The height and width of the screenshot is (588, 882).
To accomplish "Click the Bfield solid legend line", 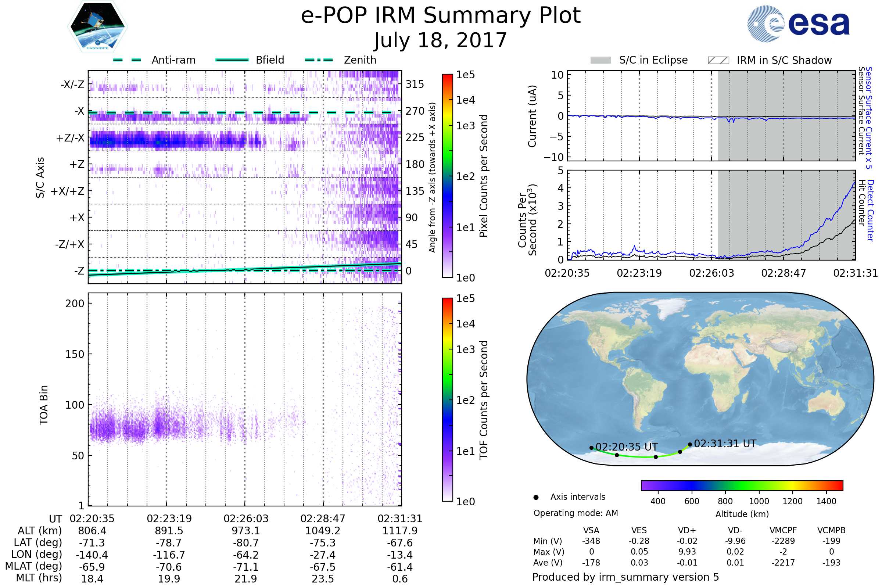I will (x=232, y=60).
